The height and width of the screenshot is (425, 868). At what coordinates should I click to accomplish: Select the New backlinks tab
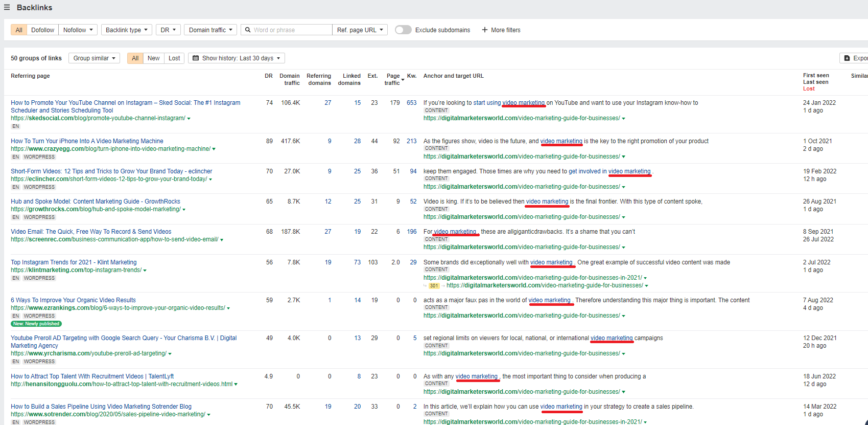pos(154,58)
